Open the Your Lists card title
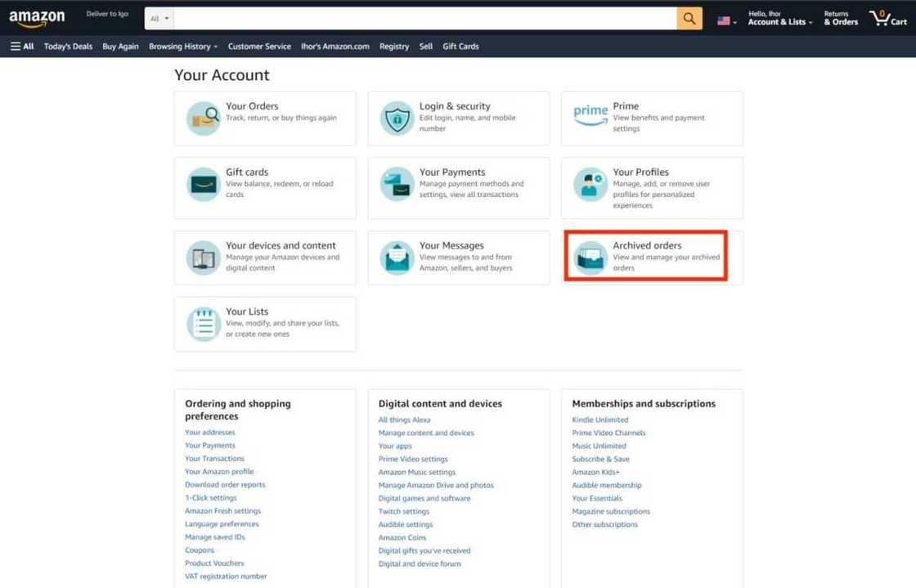This screenshot has height=588, width=916. [x=247, y=312]
